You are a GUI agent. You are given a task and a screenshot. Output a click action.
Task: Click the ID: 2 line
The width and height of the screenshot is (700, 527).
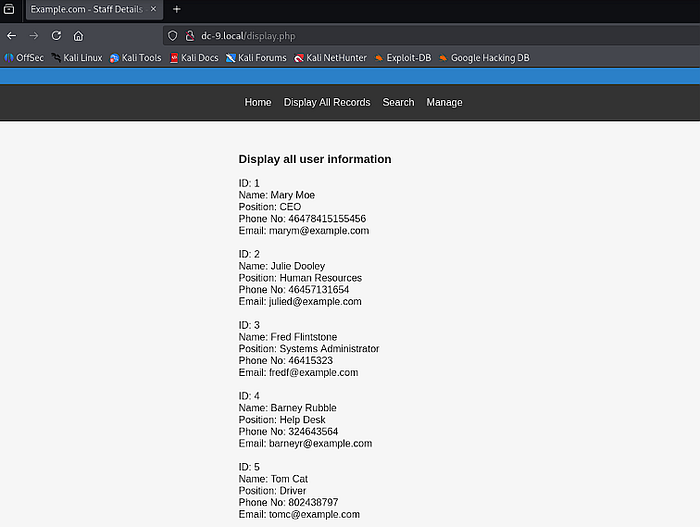249,254
